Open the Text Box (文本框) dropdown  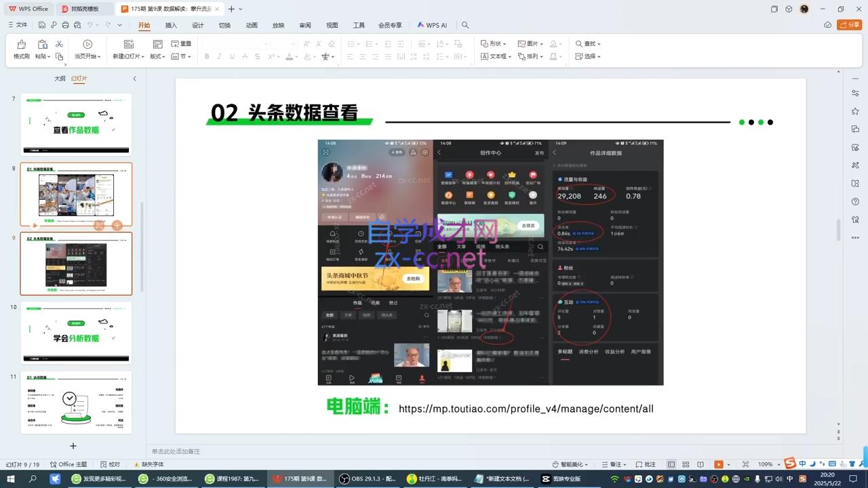(496, 56)
